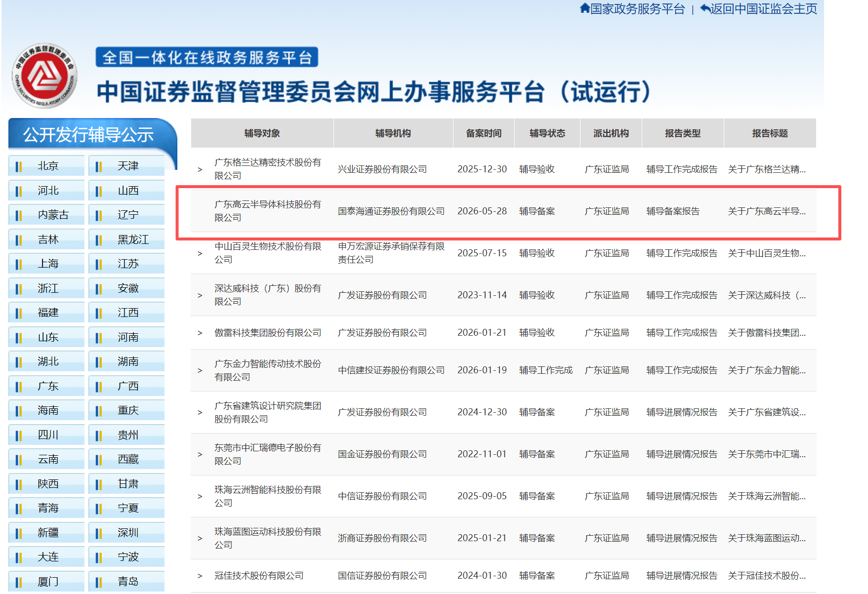This screenshot has width=868, height=594.
Task: Choose 厦门 in the region list
Action: [x=46, y=582]
